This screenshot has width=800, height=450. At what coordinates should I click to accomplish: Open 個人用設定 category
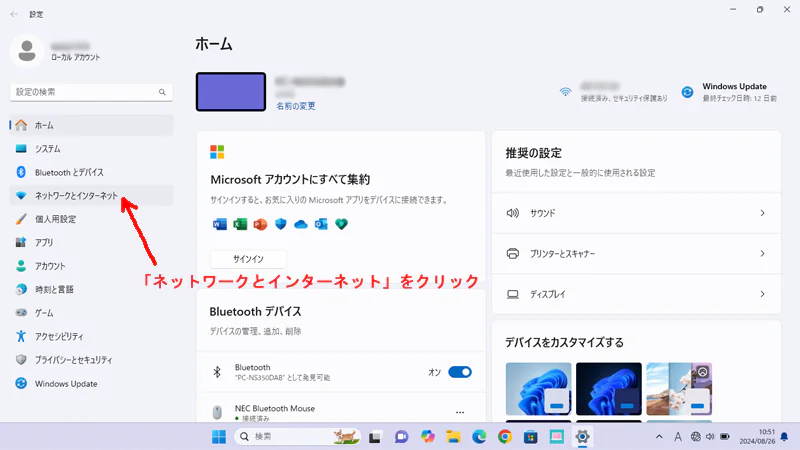pyautogui.click(x=92, y=219)
